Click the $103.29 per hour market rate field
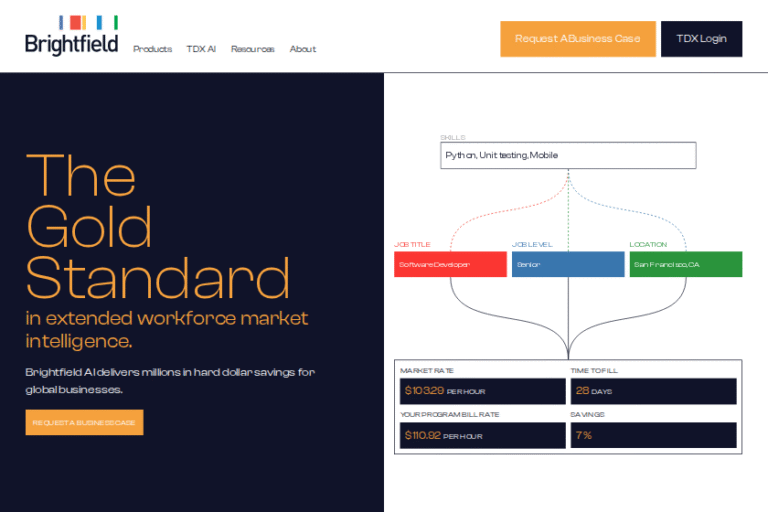 click(482, 391)
